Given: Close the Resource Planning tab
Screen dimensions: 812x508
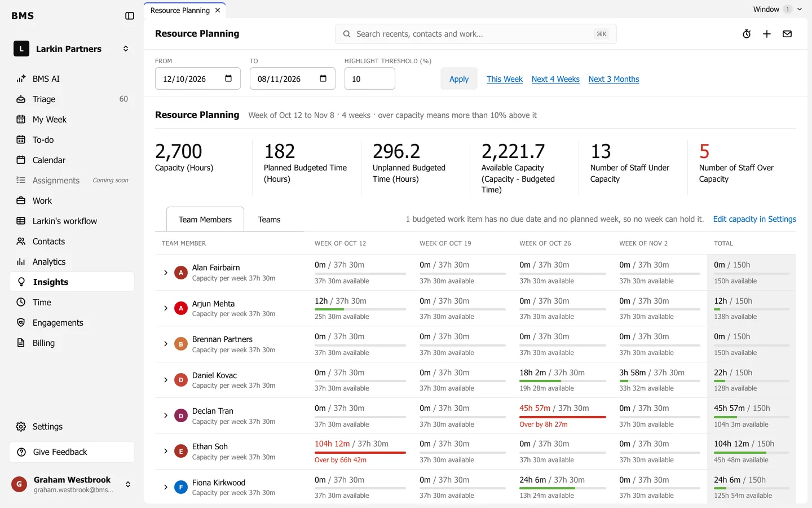Looking at the screenshot, I should [x=218, y=10].
